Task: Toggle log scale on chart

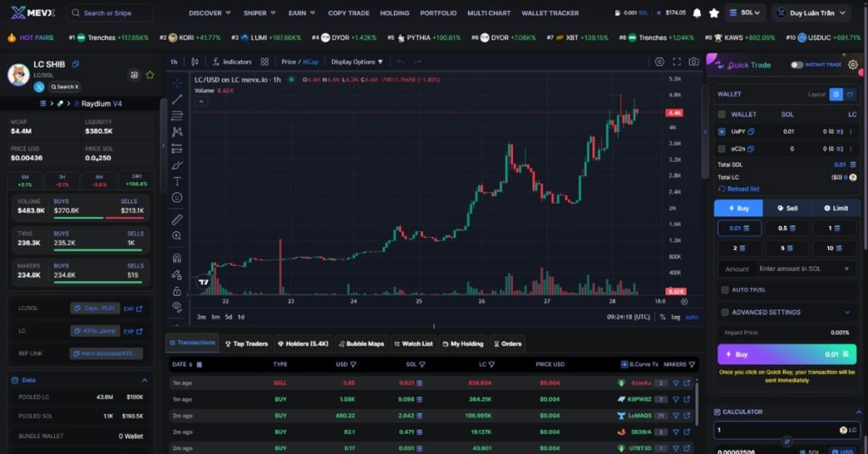Action: (x=676, y=318)
